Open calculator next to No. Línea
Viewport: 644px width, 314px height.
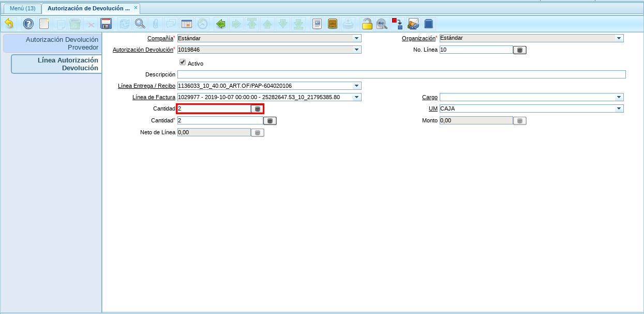tap(520, 50)
